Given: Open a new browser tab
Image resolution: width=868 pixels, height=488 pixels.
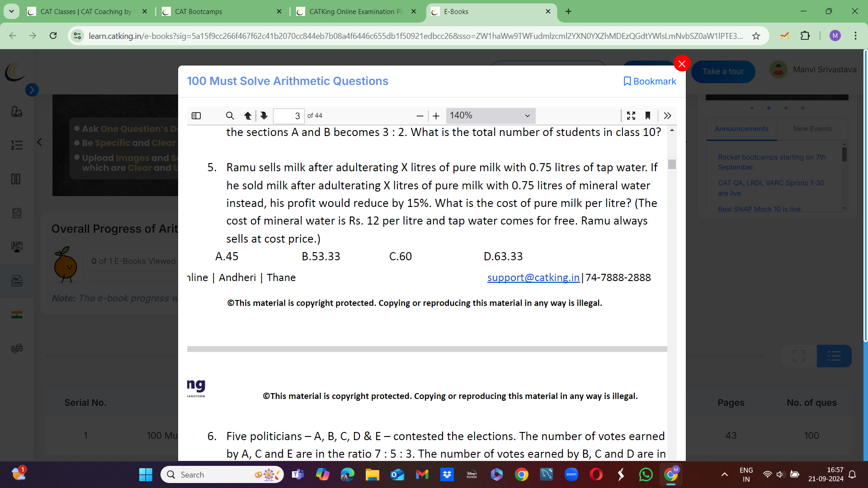Looking at the screenshot, I should 568,12.
